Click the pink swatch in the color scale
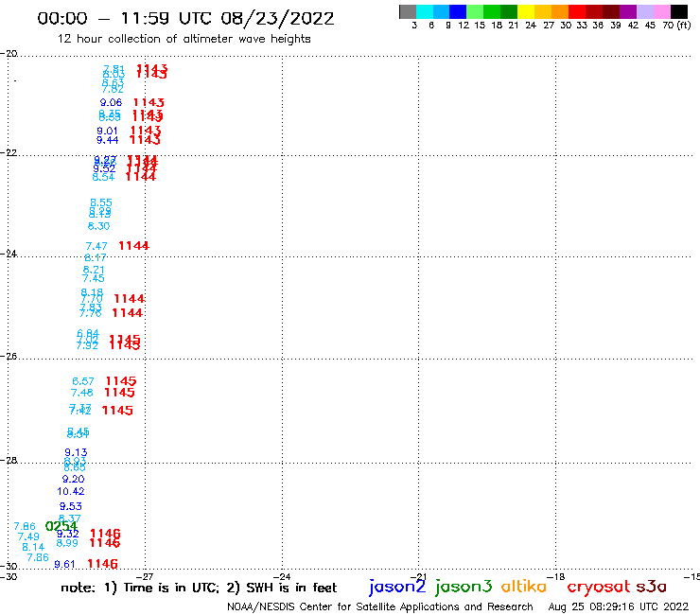Image resolution: width=700 pixels, height=615 pixels. coord(662,11)
